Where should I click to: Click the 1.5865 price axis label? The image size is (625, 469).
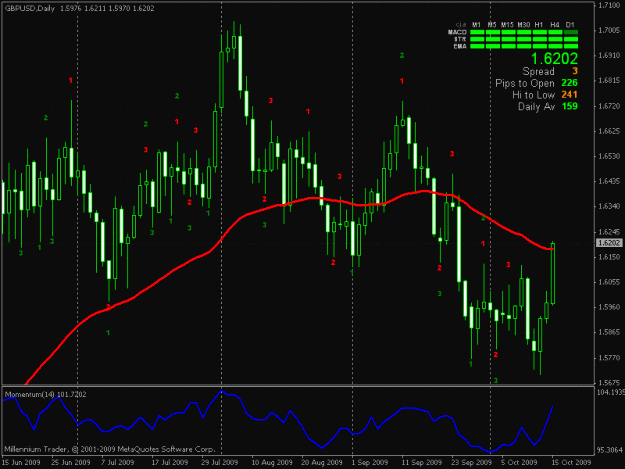[x=609, y=332]
